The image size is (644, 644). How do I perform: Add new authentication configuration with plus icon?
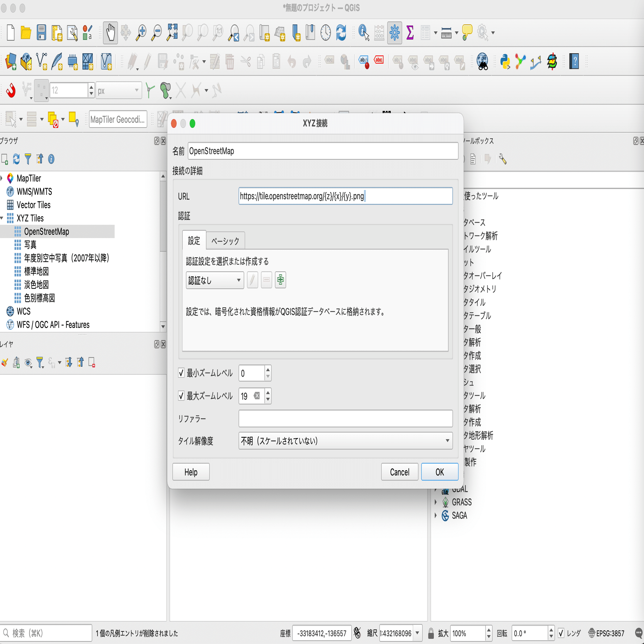tap(281, 280)
